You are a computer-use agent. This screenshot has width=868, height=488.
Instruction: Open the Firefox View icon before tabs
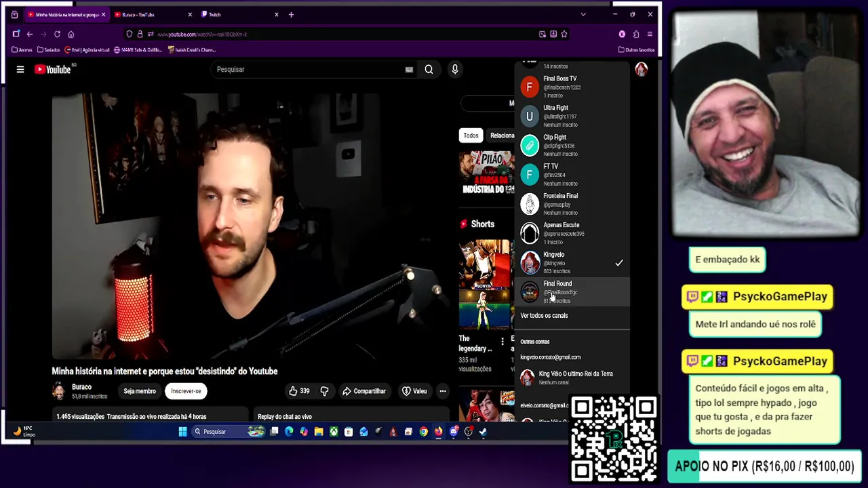[x=14, y=14]
